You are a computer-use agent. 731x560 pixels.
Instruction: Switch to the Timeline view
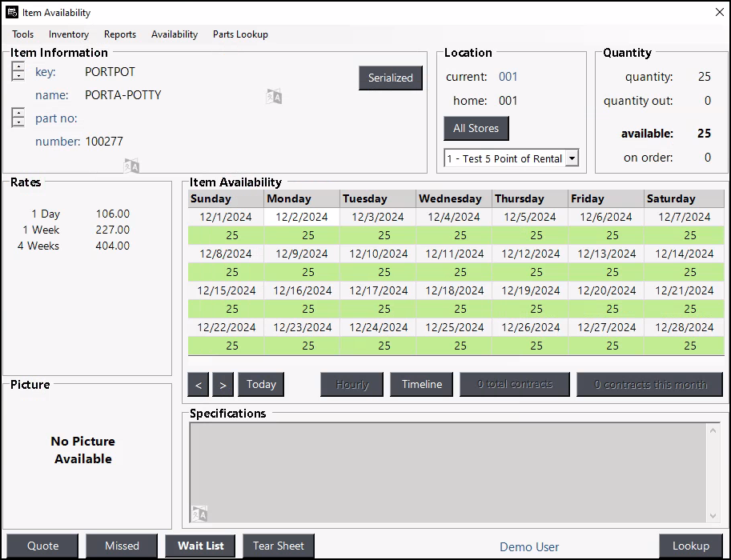(x=421, y=385)
